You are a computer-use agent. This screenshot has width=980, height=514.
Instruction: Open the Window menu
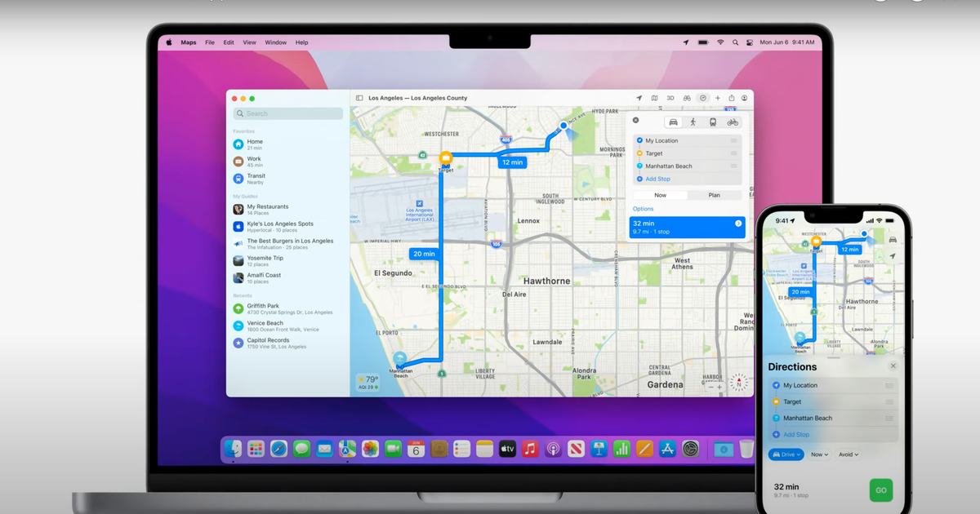coord(276,42)
